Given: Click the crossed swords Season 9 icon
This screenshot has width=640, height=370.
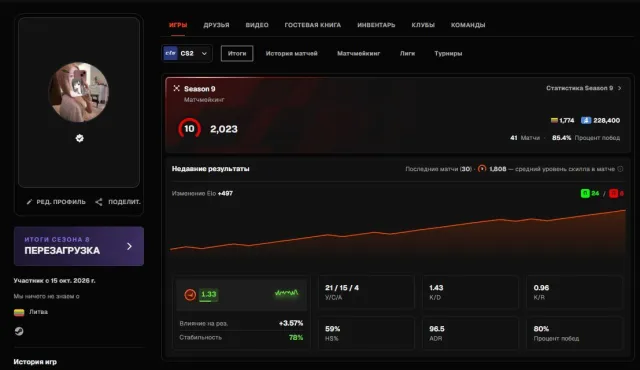Looking at the screenshot, I should point(176,88).
